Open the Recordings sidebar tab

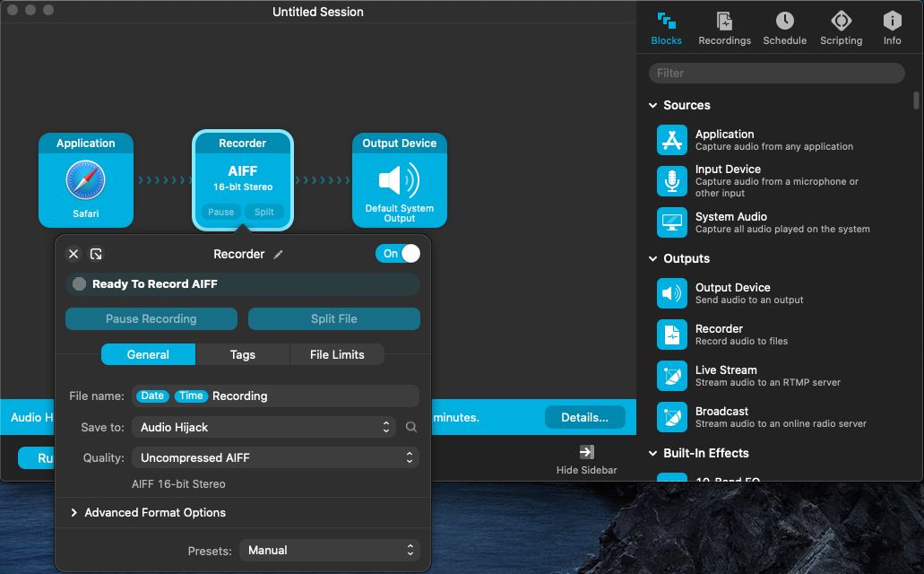[724, 29]
